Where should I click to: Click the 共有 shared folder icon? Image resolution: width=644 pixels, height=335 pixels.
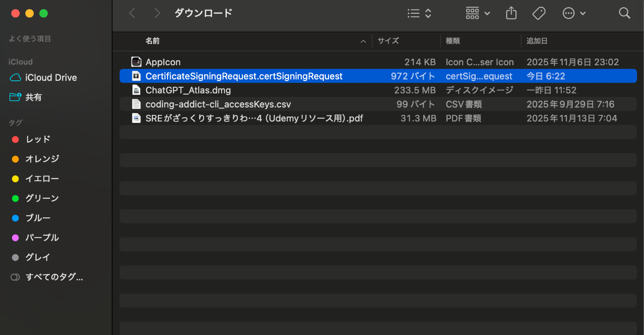tap(15, 97)
